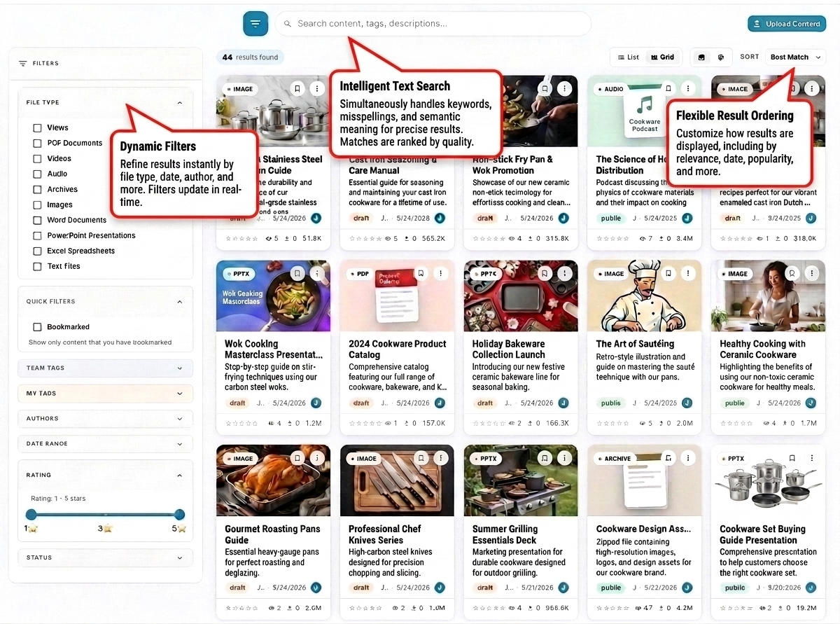The height and width of the screenshot is (624, 840).
Task: Bookmark the Wok Cooking Masterclass card
Action: [297, 274]
